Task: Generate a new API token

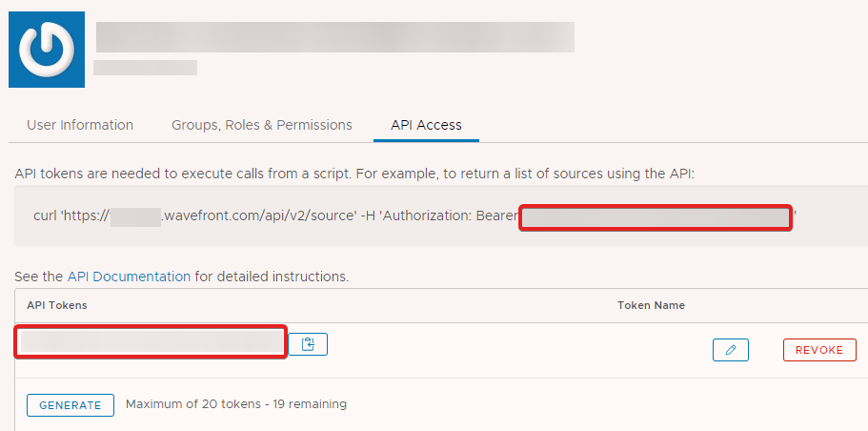Action: point(71,405)
